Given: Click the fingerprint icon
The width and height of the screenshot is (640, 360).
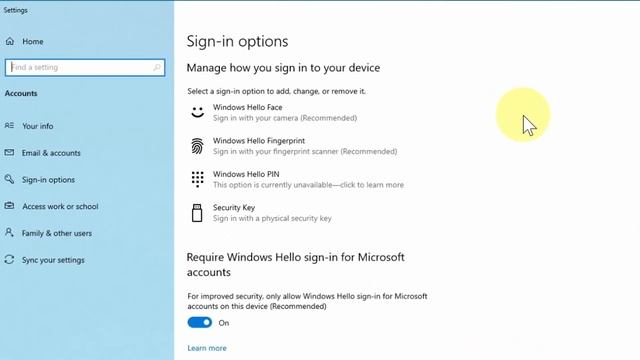Looking at the screenshot, I should (x=197, y=146).
